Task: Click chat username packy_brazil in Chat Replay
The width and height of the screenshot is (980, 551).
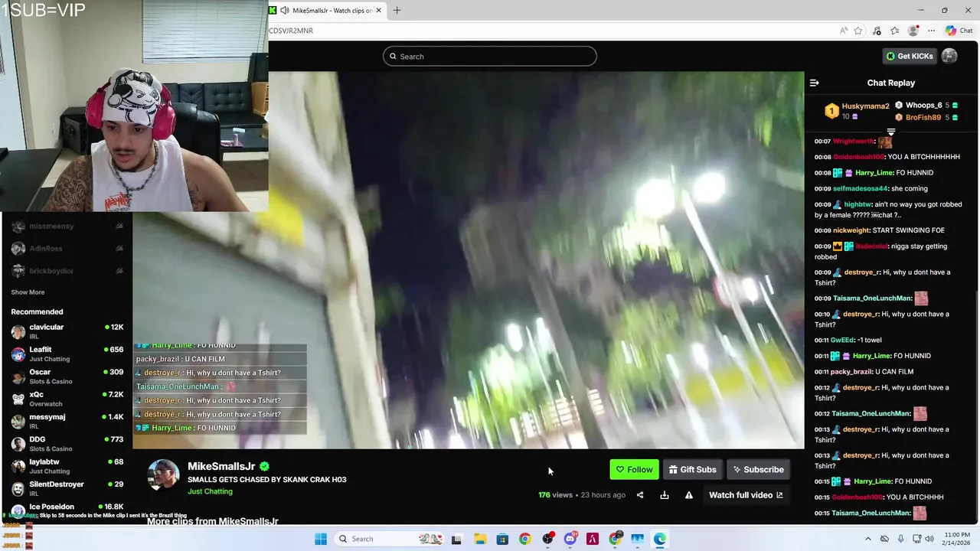Action: 851,372
